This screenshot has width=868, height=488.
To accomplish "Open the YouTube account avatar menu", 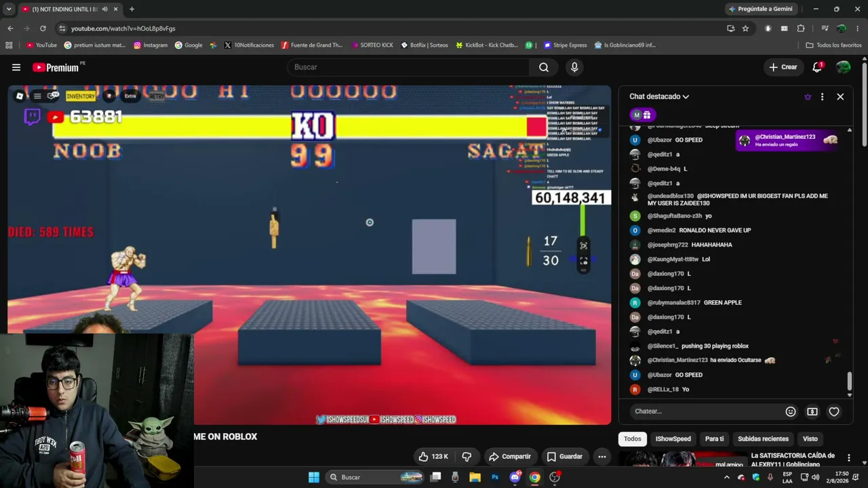I will coord(843,67).
